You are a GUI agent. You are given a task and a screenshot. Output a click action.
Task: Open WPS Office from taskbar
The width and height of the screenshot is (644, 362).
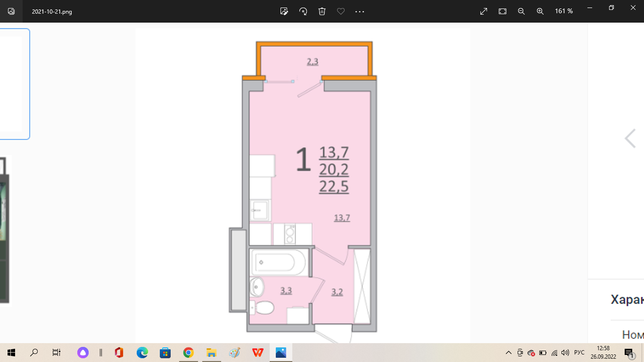click(x=257, y=353)
